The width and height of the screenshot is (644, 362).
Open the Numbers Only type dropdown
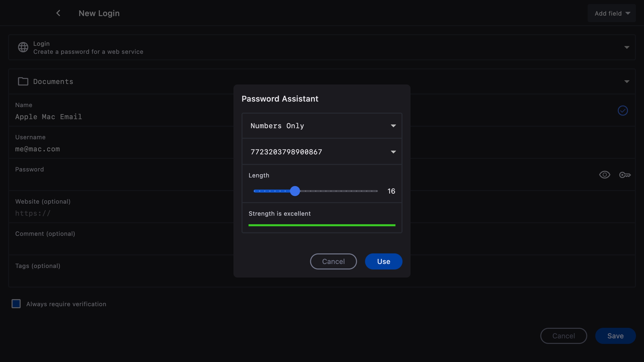[322, 126]
